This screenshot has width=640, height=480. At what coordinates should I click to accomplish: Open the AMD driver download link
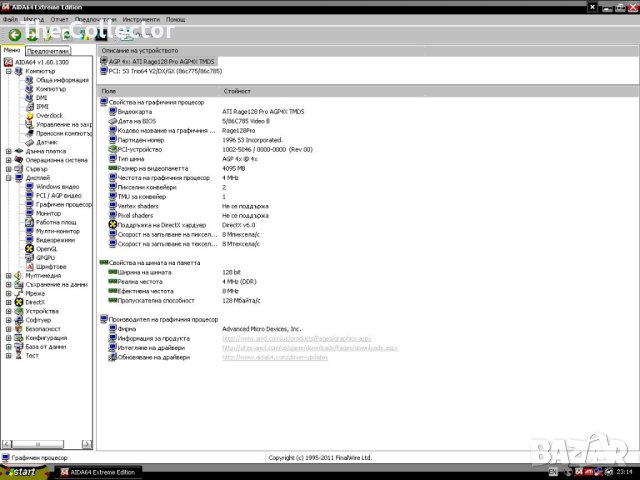tap(310, 348)
